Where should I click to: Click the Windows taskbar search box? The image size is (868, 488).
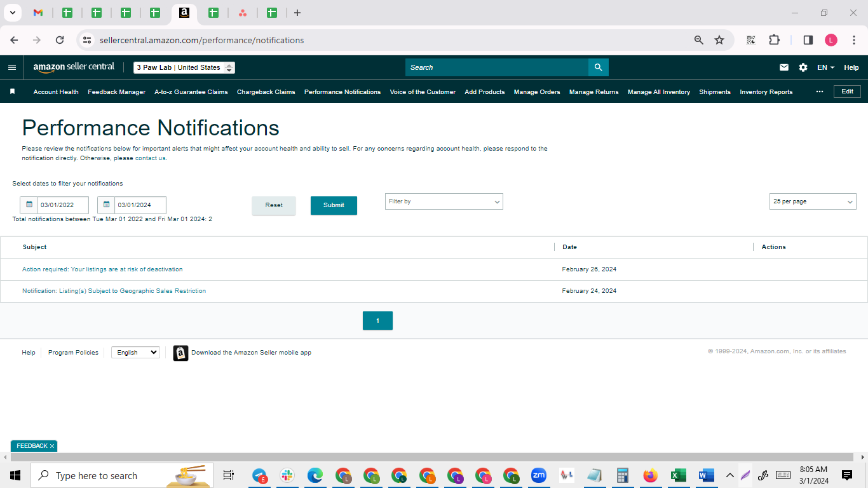[x=122, y=475]
